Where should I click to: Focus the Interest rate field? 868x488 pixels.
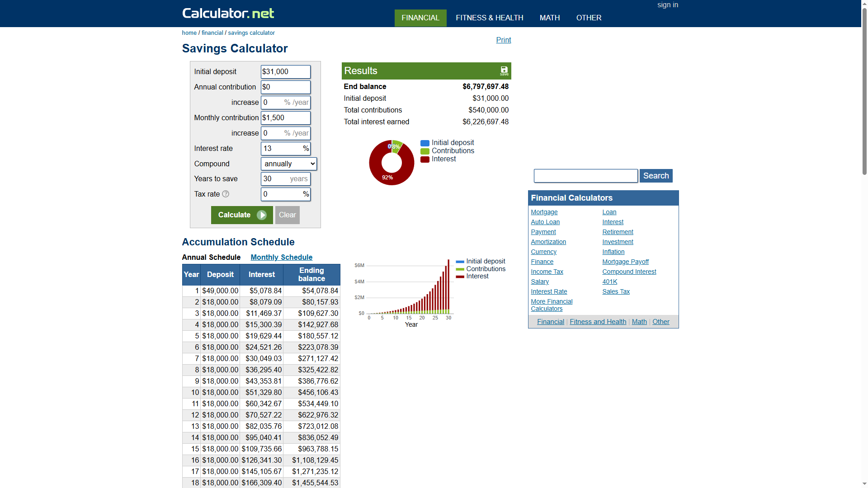point(281,148)
